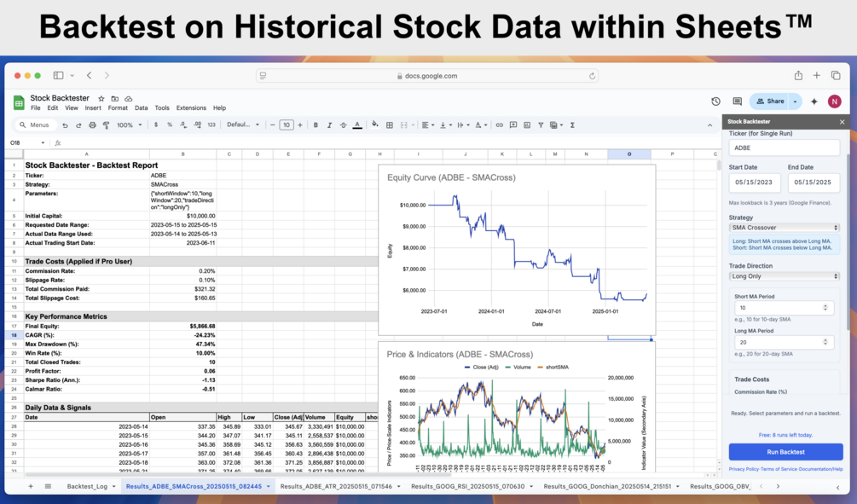Click the add new sheet plus button
Viewport: 857px width, 504px height.
(x=31, y=486)
